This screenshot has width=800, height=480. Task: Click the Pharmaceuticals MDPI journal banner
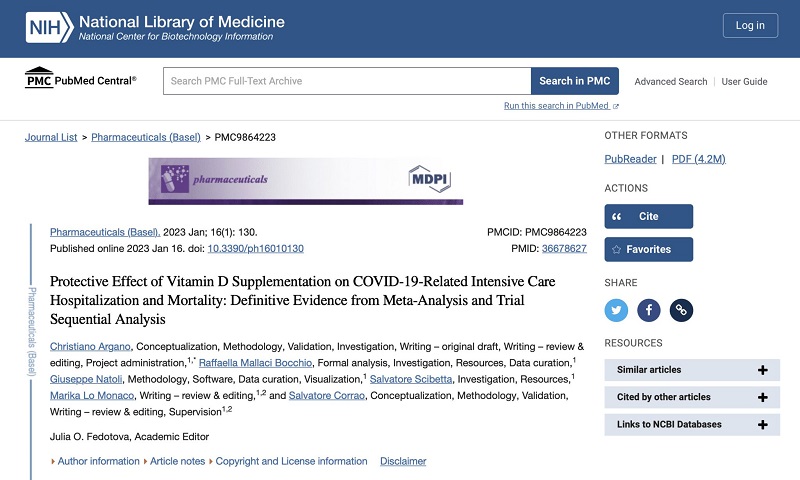click(305, 181)
